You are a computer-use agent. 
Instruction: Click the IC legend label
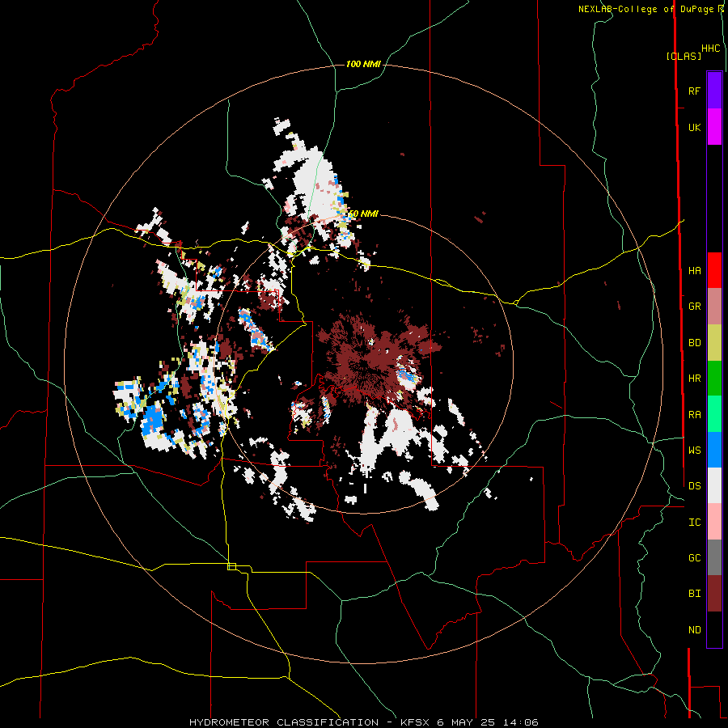click(694, 522)
